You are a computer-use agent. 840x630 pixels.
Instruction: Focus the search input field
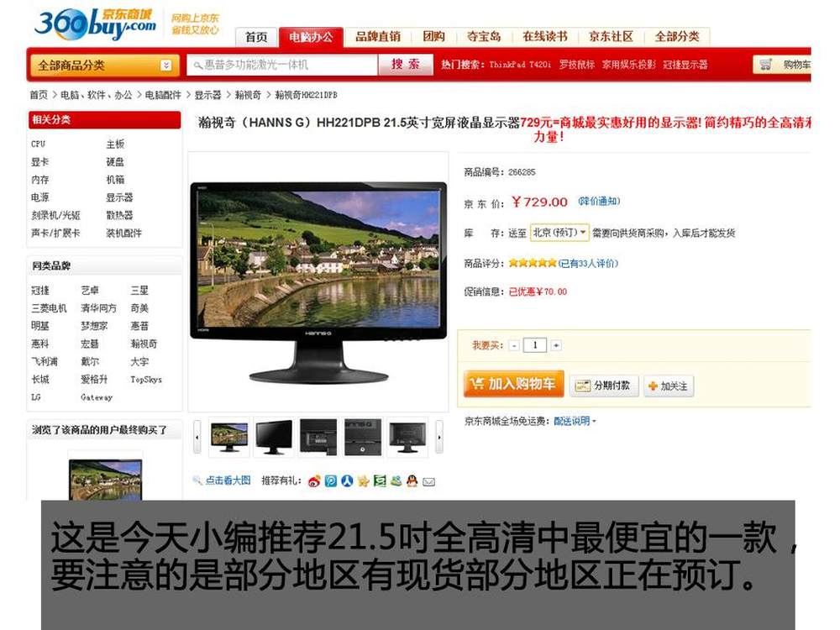pyautogui.click(x=282, y=65)
